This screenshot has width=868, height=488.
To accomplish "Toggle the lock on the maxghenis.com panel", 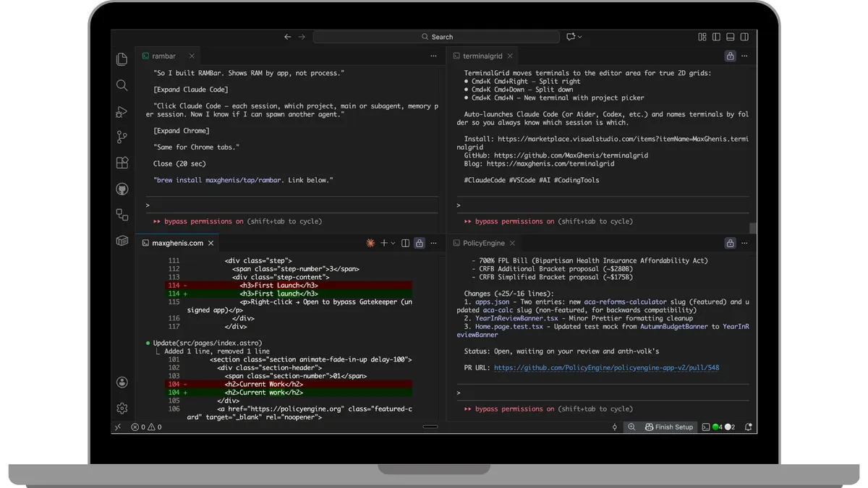I will [419, 243].
